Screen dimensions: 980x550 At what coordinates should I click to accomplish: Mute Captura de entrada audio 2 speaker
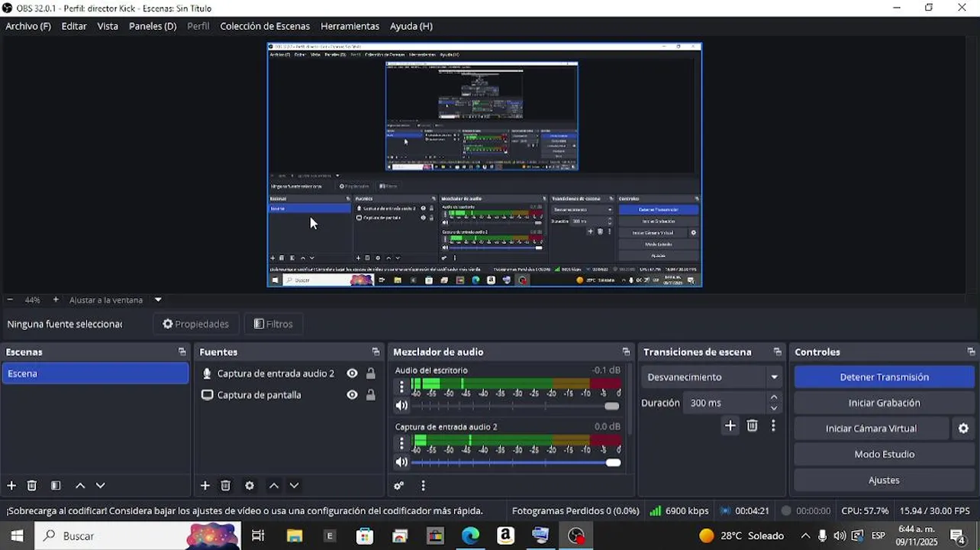tap(401, 462)
